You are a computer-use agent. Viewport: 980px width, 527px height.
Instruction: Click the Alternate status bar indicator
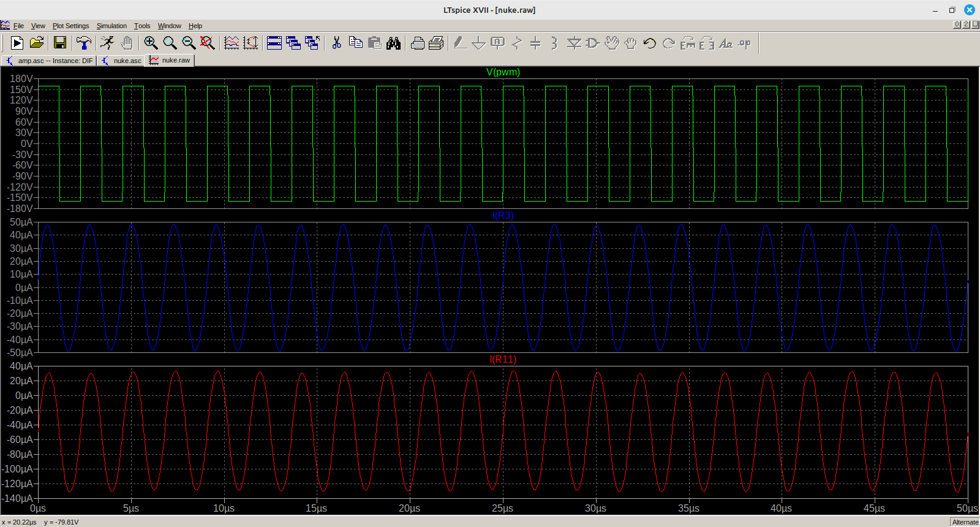[965, 522]
